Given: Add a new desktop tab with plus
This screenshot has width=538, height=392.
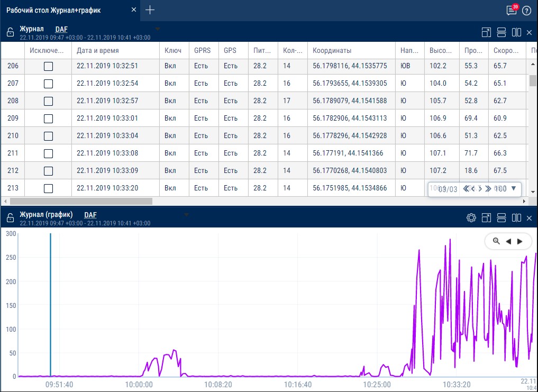Looking at the screenshot, I should tap(150, 10).
